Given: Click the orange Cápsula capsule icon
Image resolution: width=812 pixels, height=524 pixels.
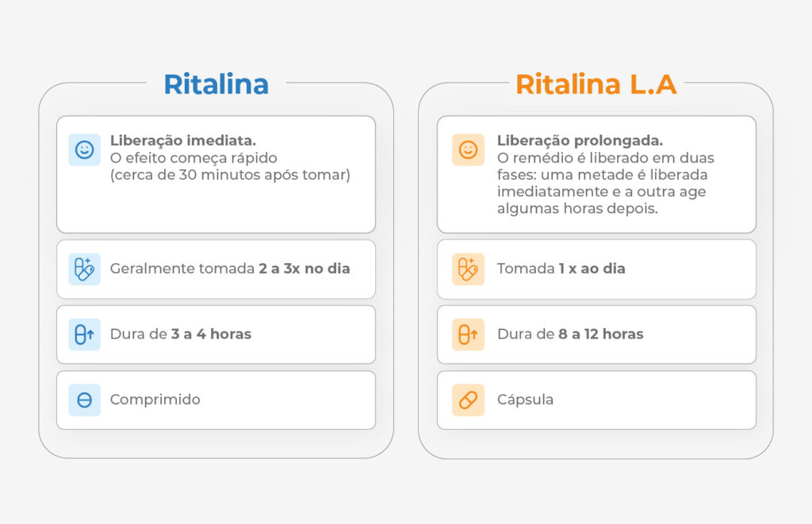Looking at the screenshot, I should [468, 400].
